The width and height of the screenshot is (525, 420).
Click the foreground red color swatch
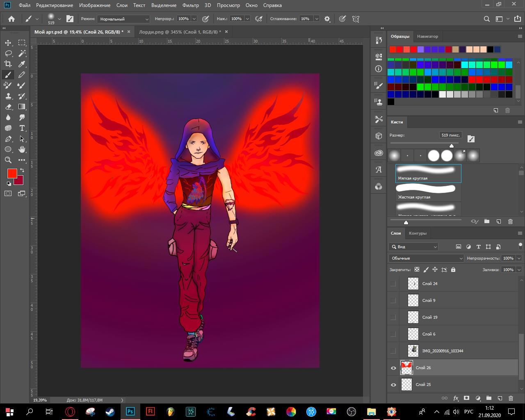tap(12, 173)
